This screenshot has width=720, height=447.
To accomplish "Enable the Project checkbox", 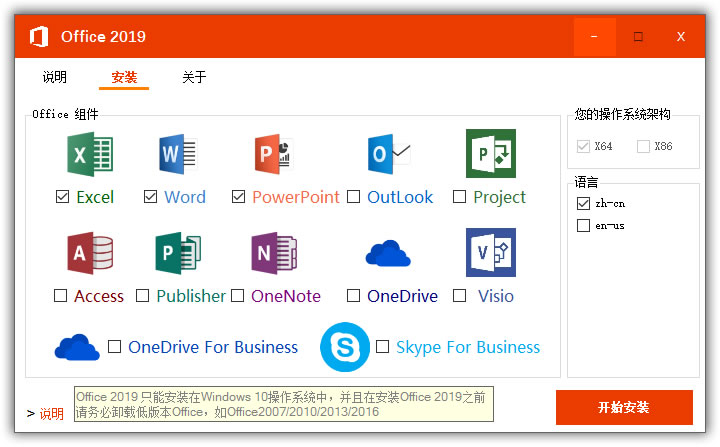I will point(459,197).
